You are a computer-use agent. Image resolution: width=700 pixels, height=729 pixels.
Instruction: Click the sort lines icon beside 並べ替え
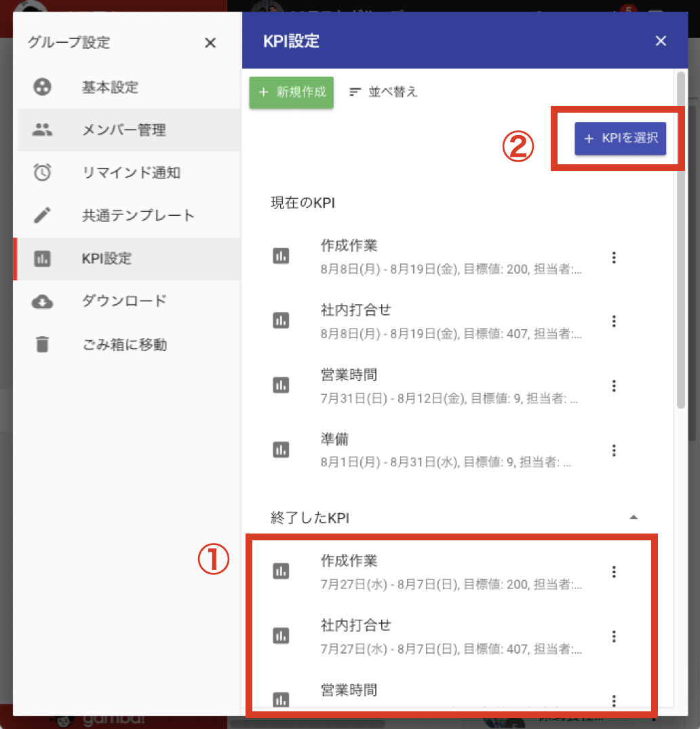point(355,92)
